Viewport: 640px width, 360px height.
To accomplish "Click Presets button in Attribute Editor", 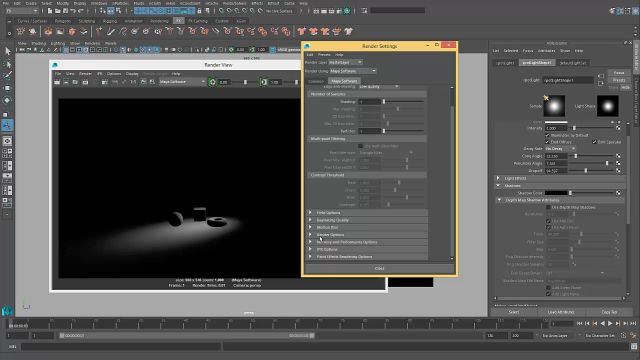I will pyautogui.click(x=619, y=80).
